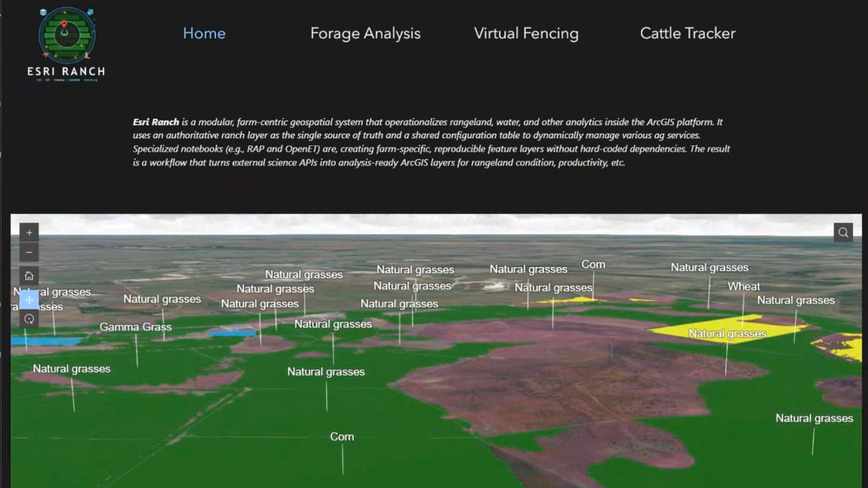Zoom out on the map
This screenshot has height=488, width=868.
pos(29,253)
